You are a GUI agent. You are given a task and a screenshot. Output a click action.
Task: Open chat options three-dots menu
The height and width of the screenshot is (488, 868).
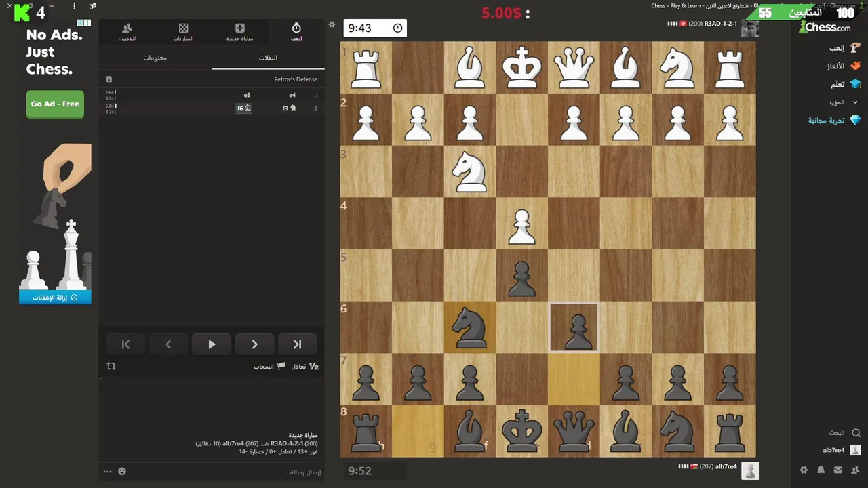pyautogui.click(x=107, y=472)
